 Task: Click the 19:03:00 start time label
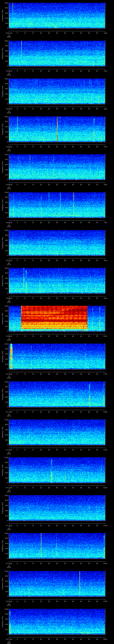click(9, 109)
